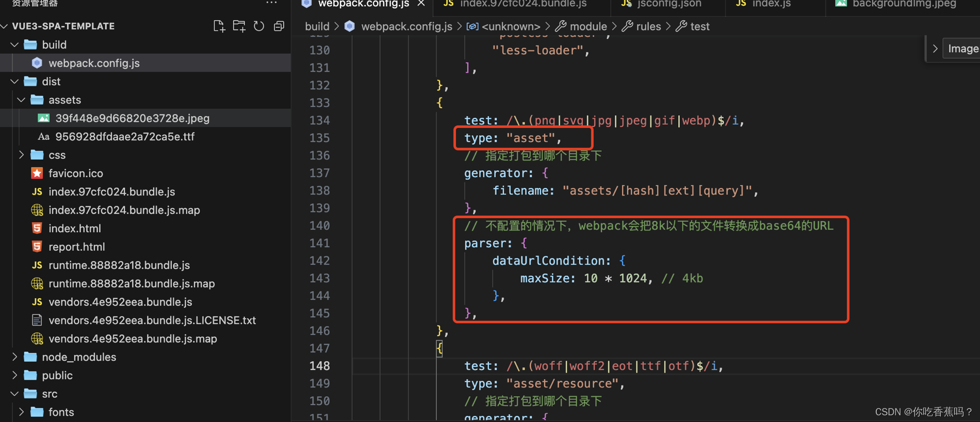The width and height of the screenshot is (980, 422).
Task: Click the build breadcrumb segment
Action: [317, 26]
